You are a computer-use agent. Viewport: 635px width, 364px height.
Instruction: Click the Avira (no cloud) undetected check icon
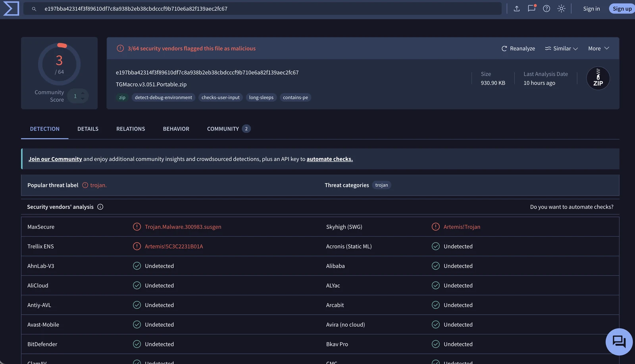click(436, 324)
